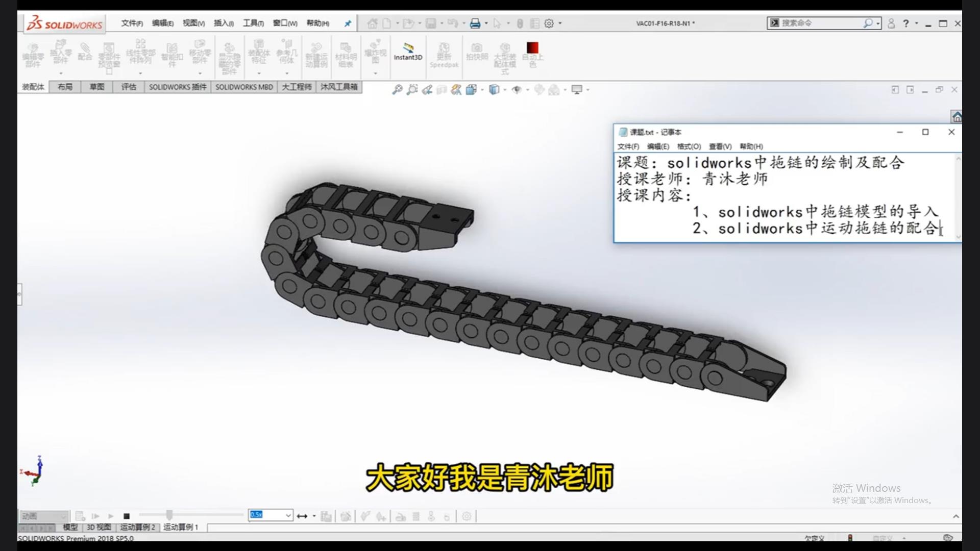The height and width of the screenshot is (551, 980).
Task: Click View Settings monitor icon
Action: click(x=577, y=90)
